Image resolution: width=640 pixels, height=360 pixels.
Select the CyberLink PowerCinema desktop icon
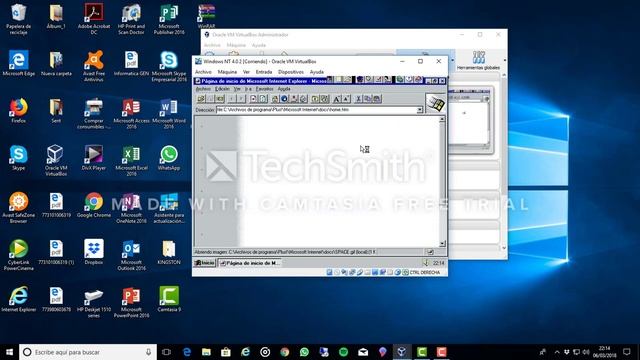coord(18,255)
